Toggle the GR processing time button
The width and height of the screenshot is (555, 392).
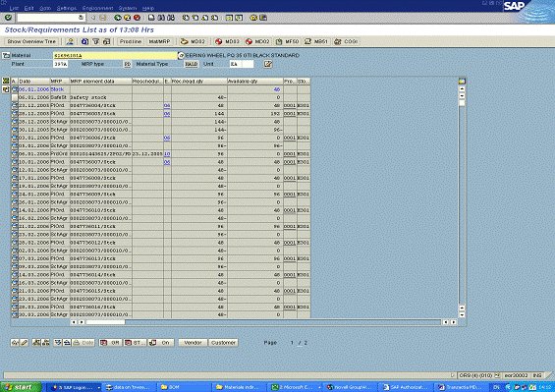pos(110,343)
